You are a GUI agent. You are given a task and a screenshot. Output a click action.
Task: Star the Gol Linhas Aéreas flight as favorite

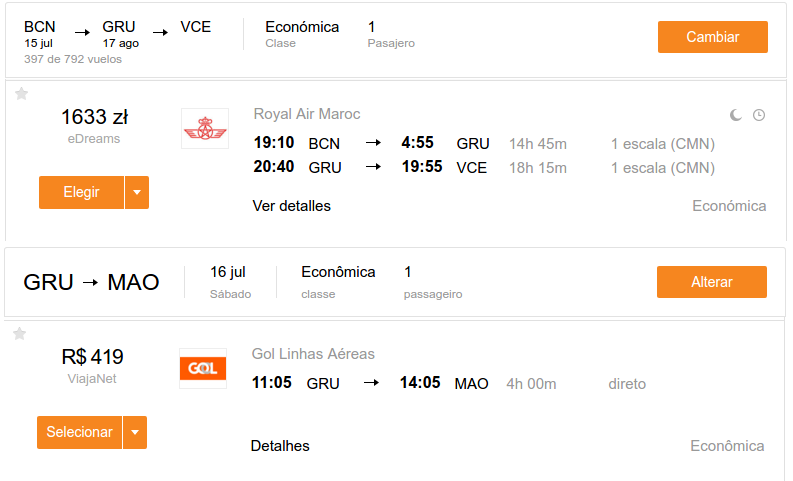[x=20, y=333]
